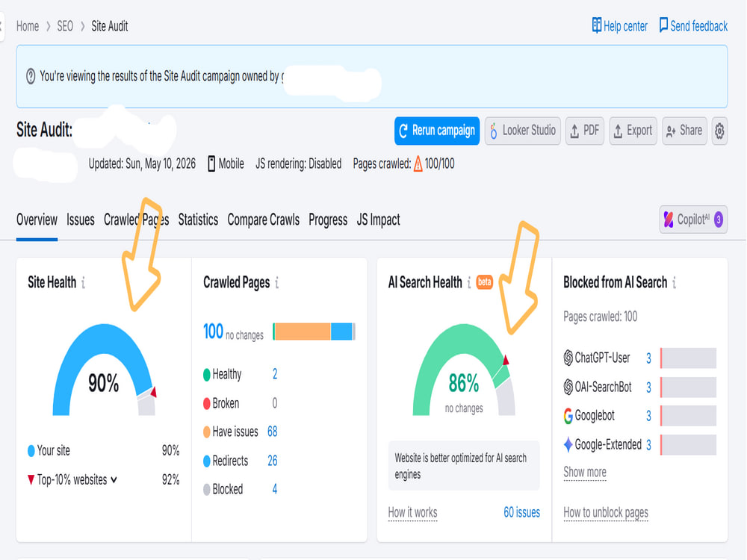Open the 68 pages with issues
Screen dimensions: 747x560
point(273,432)
